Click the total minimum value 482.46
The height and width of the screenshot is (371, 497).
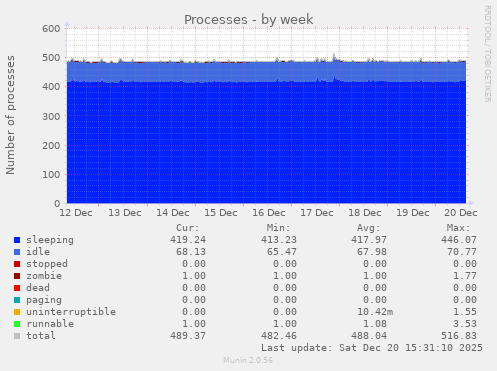point(279,336)
